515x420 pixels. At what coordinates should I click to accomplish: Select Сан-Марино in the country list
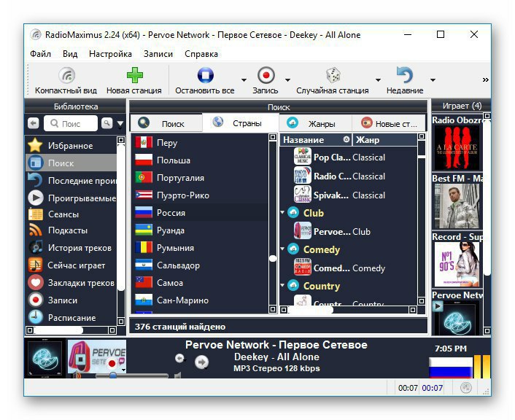(x=200, y=300)
